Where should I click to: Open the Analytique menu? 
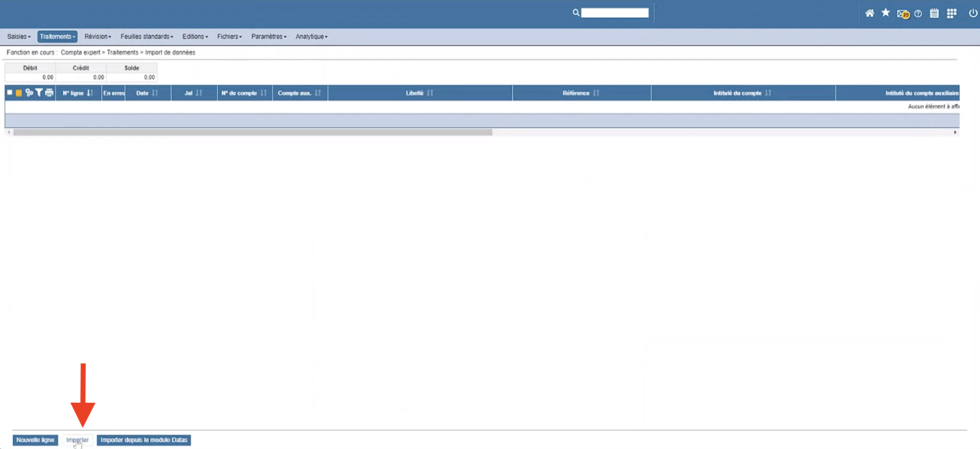[311, 37]
